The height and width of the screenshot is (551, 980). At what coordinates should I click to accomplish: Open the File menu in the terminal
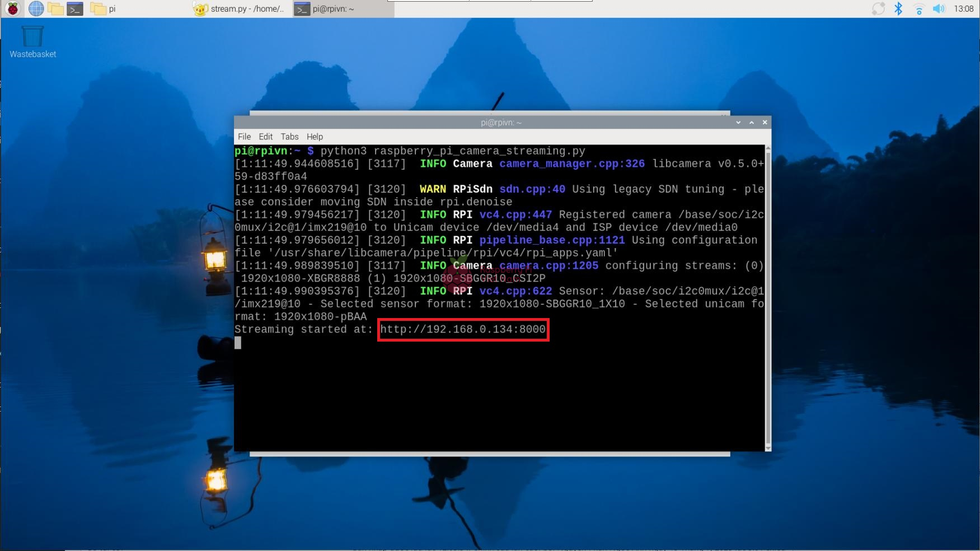(x=244, y=137)
